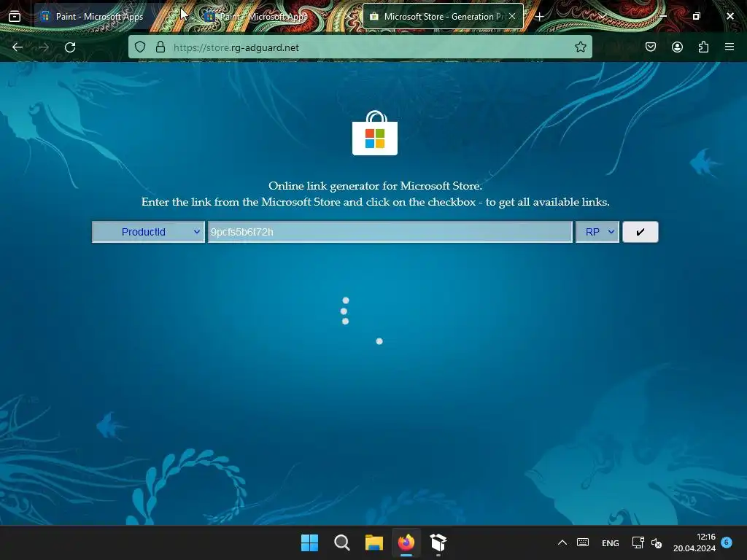View site security padlock info
The height and width of the screenshot is (560, 747).
pyautogui.click(x=160, y=47)
